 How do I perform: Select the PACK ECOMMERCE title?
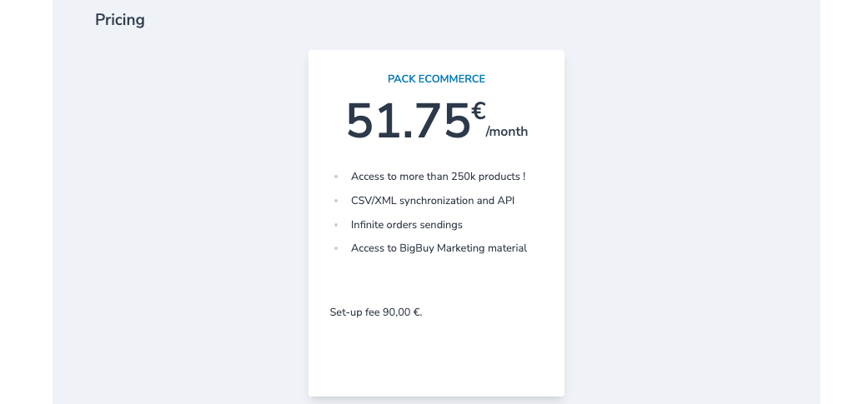436,79
